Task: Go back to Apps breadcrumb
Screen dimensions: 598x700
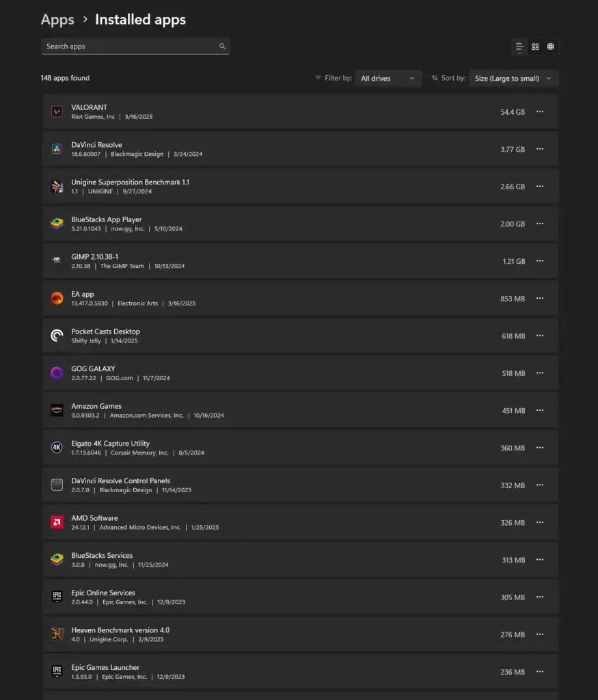Action: tap(57, 20)
